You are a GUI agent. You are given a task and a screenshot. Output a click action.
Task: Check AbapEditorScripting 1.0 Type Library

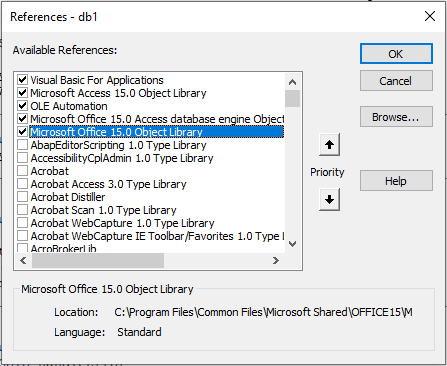pyautogui.click(x=22, y=145)
